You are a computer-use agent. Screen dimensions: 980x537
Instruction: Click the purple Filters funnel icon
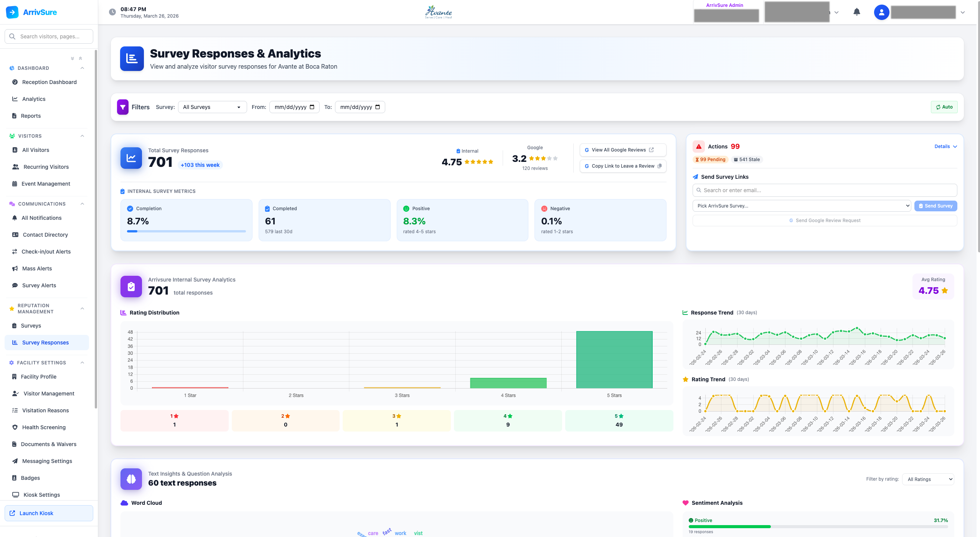(x=123, y=107)
